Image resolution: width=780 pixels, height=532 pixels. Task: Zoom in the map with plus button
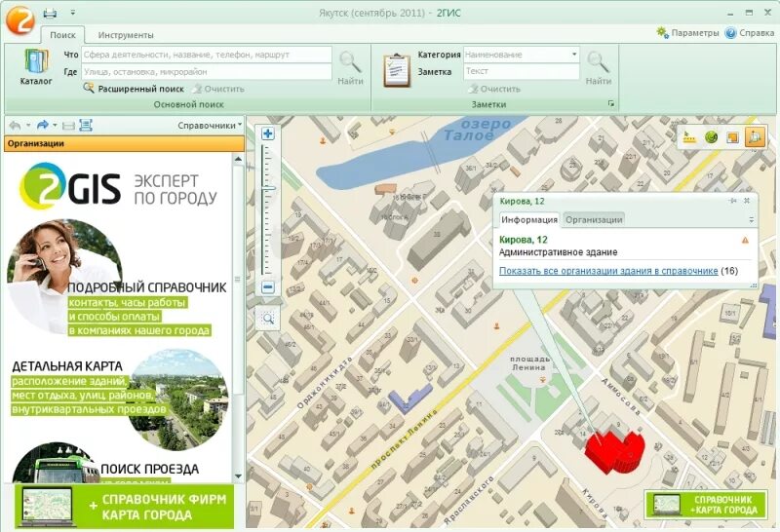point(267,133)
